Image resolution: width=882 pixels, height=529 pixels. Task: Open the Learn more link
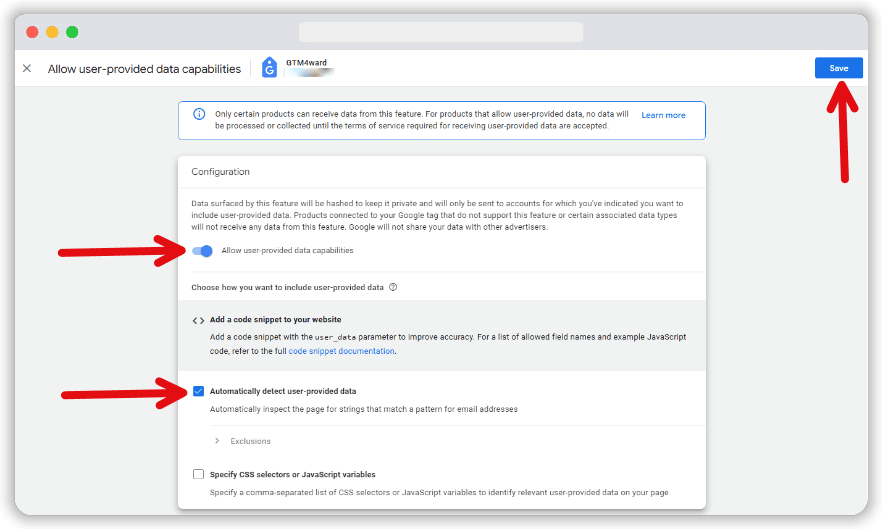(x=663, y=115)
